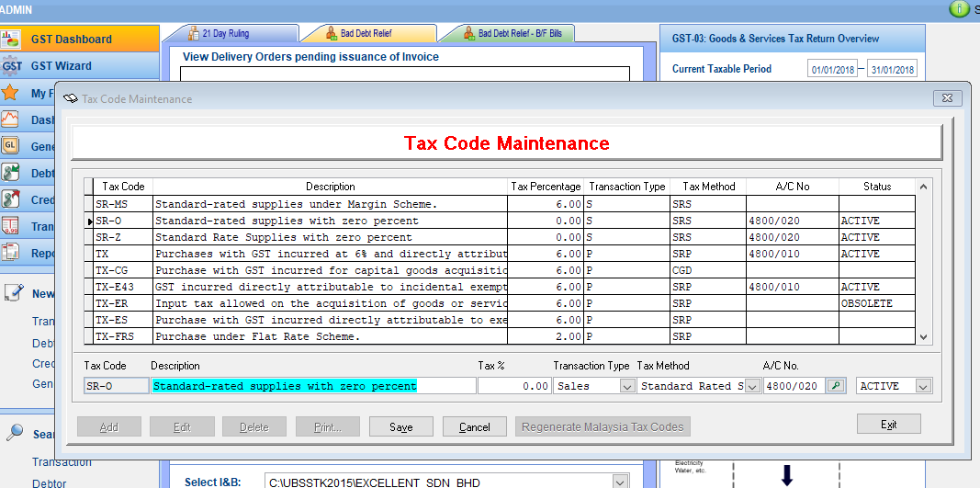The image size is (980, 488).
Task: Edit the Tax % field
Action: (514, 386)
